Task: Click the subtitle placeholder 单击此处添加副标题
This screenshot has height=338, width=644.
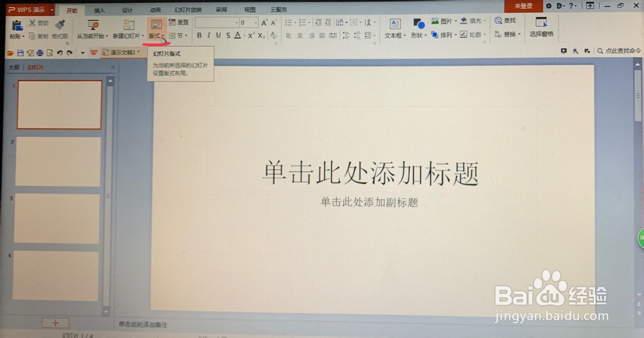Action: (x=369, y=202)
